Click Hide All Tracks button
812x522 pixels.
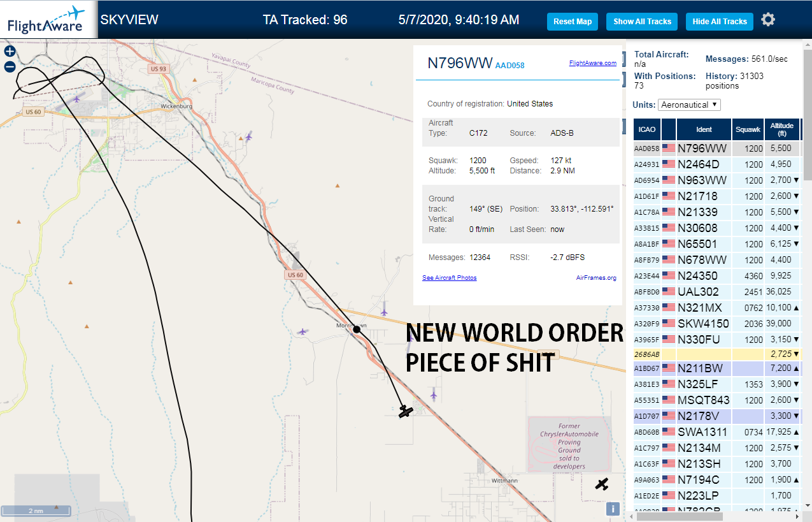coord(720,22)
